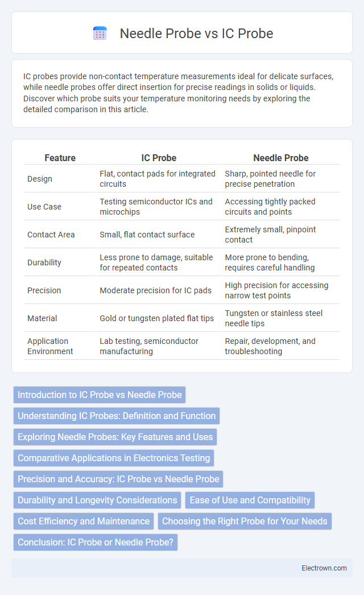Screen dimensions: 364x595
Task: Select the IC Probe column header
Action: (159, 158)
